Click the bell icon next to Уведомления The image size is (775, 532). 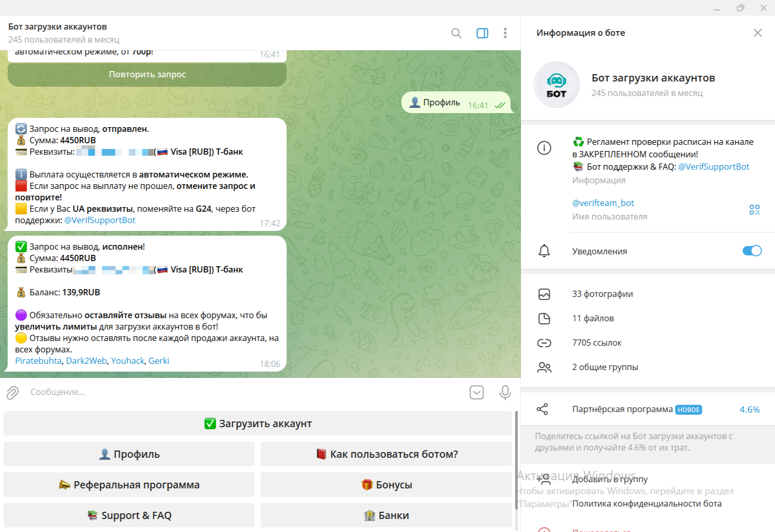544,251
